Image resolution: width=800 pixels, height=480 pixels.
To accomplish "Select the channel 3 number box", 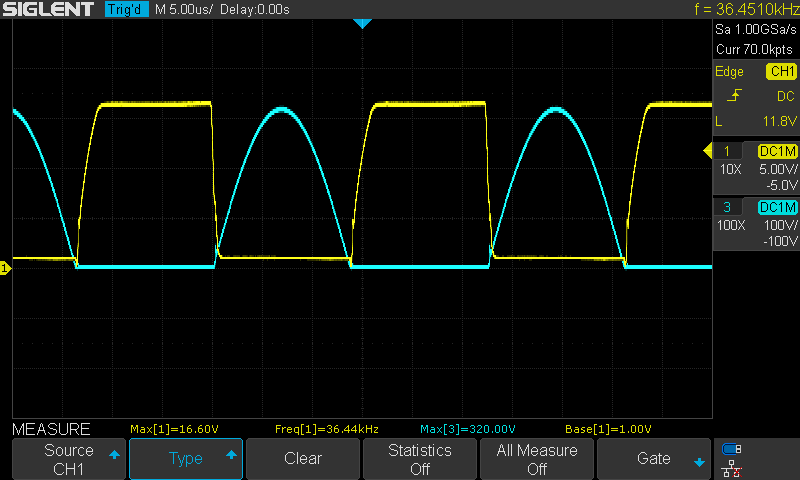I will [727, 207].
